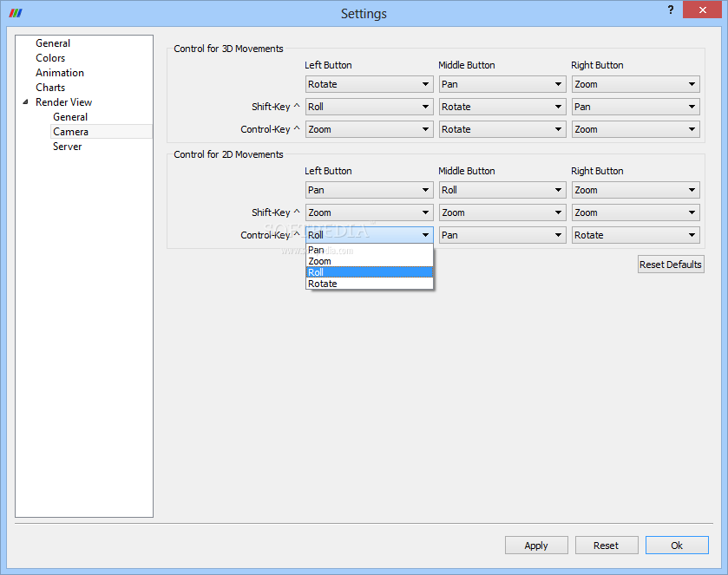Viewport: 728px width, 575px height.
Task: Click the question mark help button
Action: pos(671,10)
